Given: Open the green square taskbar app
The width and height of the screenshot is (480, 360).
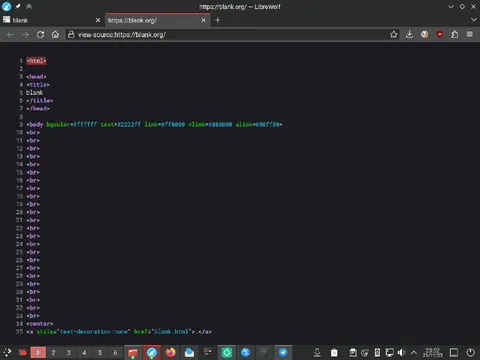Looking at the screenshot, I should (x=227, y=353).
